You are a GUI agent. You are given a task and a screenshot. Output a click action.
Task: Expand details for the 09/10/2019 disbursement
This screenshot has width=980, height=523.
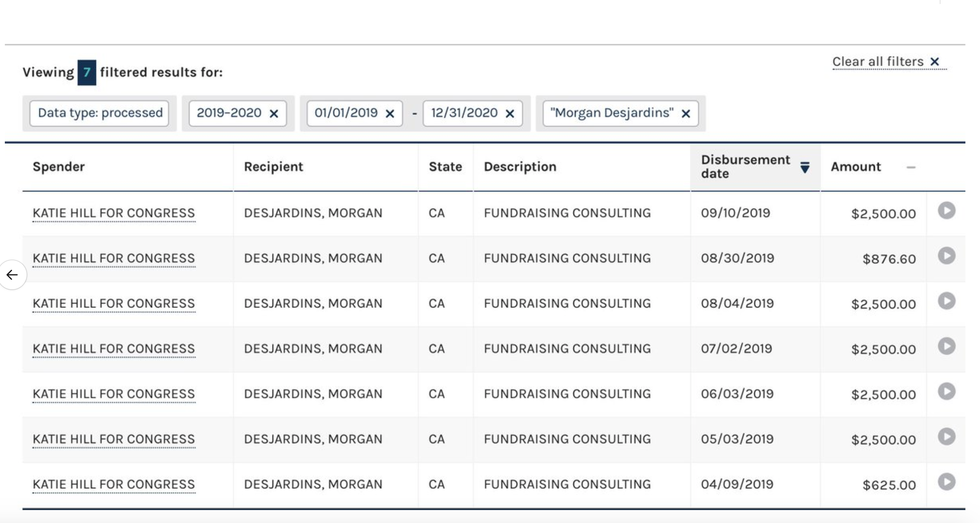947,210
